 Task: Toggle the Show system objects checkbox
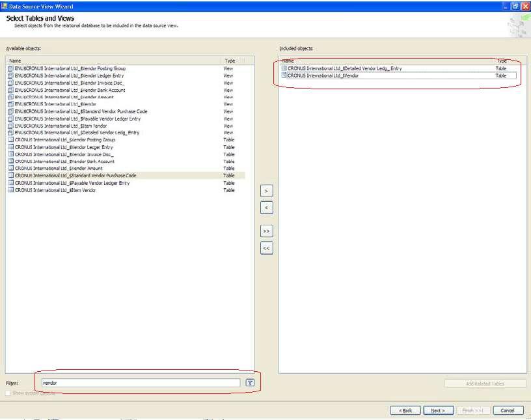[8, 393]
